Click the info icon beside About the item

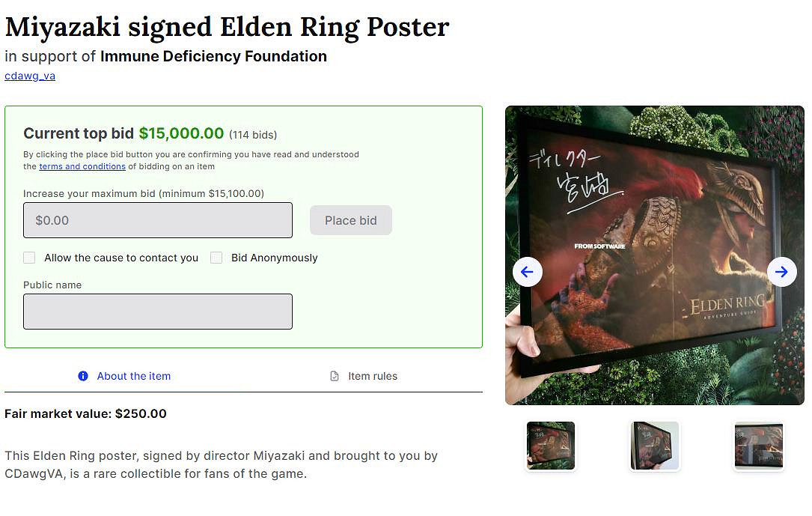pos(83,376)
